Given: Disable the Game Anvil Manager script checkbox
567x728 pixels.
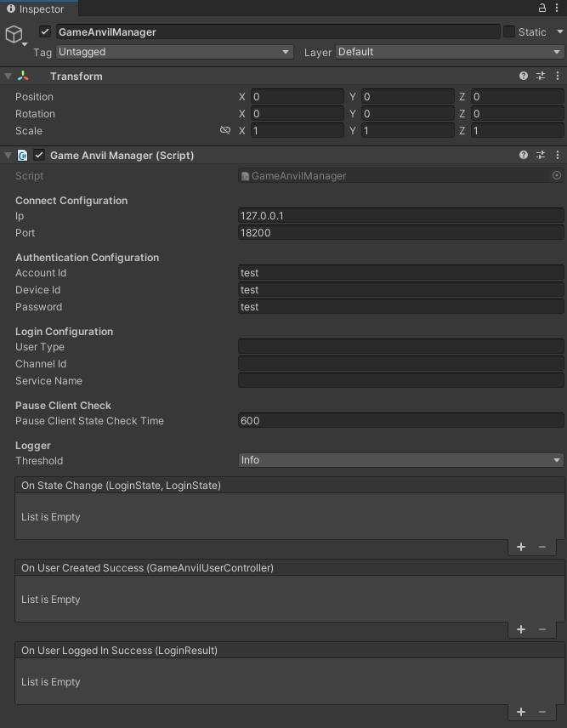Looking at the screenshot, I should point(39,155).
